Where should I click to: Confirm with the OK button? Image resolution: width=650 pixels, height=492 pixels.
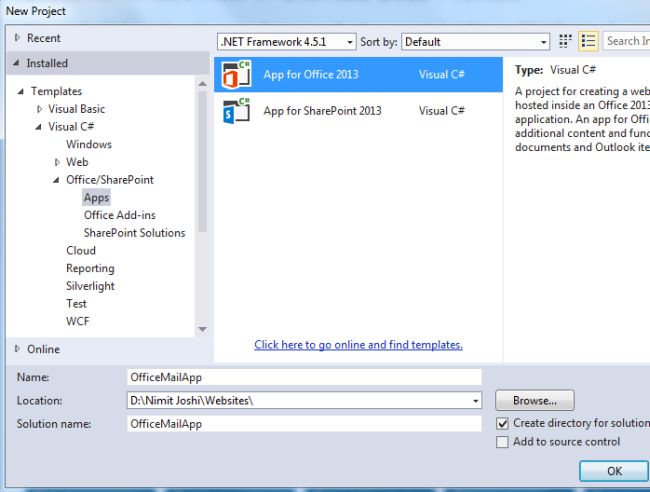tap(614, 471)
